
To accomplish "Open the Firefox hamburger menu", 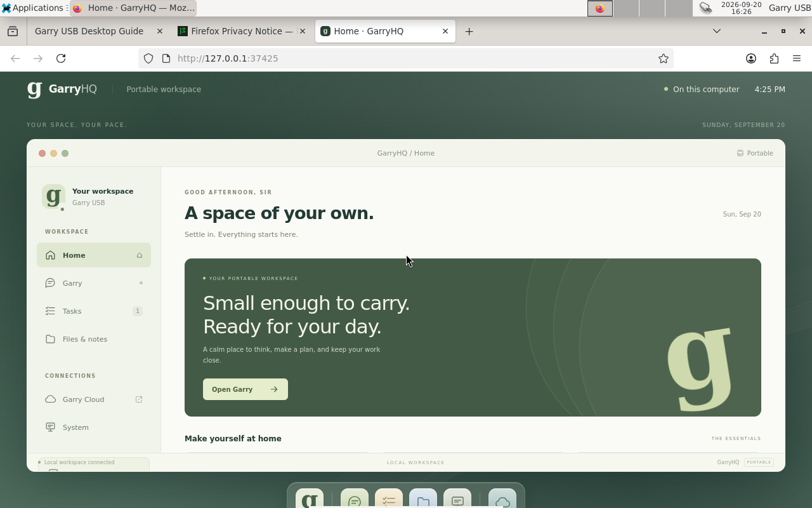I will click(797, 58).
